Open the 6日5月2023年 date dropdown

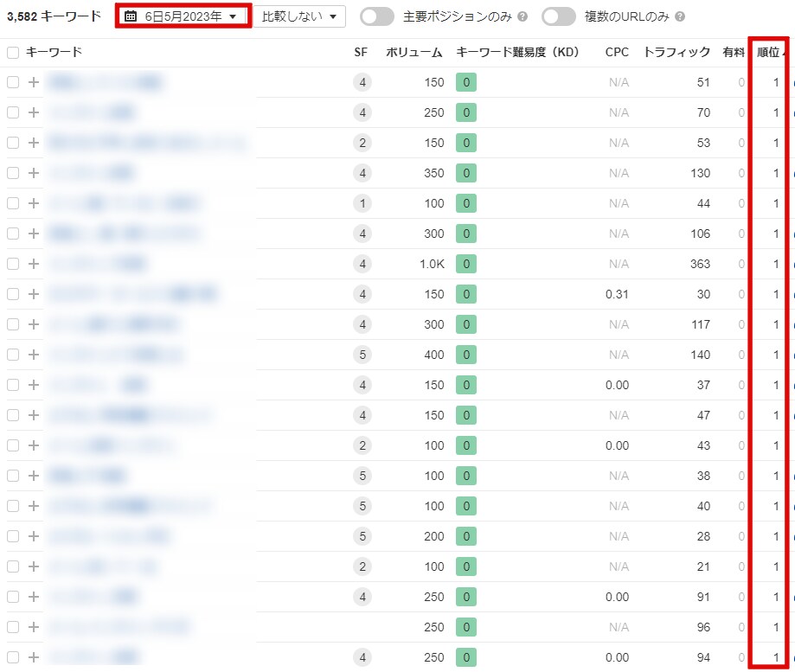(183, 16)
